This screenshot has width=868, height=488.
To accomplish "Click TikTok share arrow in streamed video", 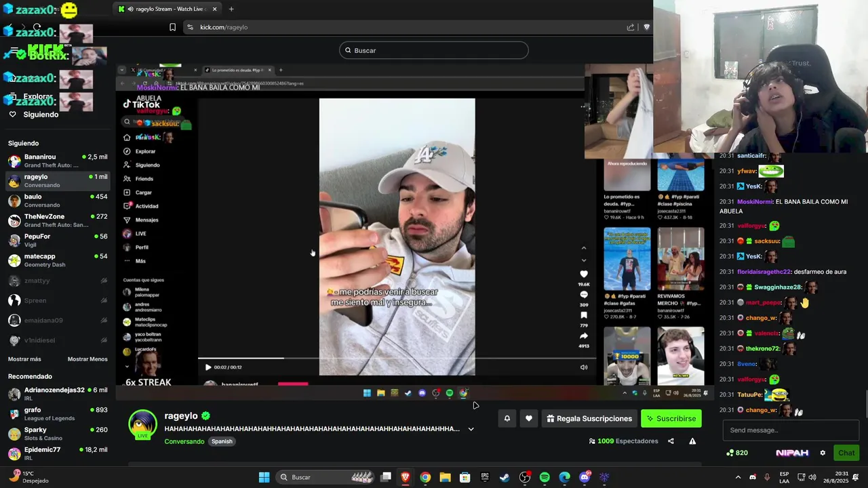I will [583, 336].
